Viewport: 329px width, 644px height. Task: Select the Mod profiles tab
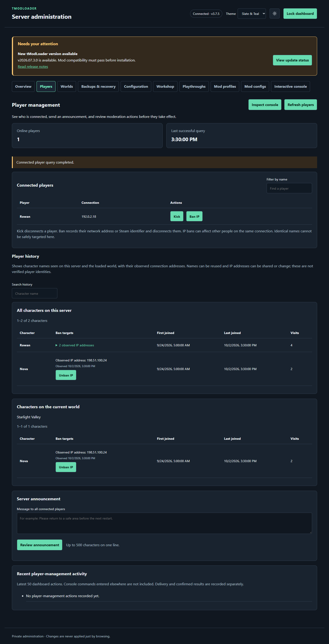[x=225, y=87]
